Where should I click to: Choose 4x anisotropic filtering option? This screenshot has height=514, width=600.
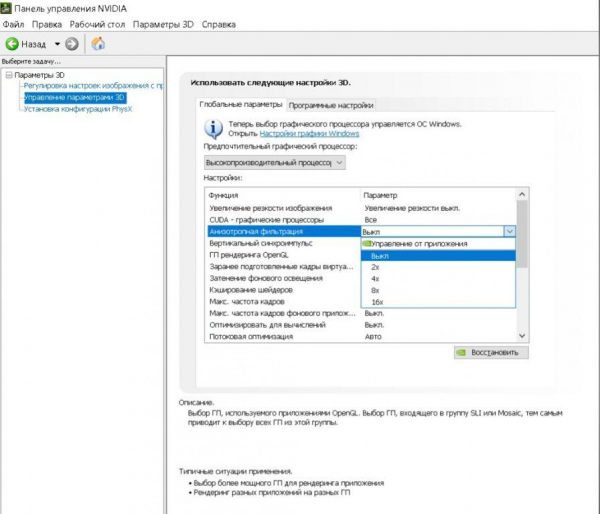pyautogui.click(x=438, y=279)
